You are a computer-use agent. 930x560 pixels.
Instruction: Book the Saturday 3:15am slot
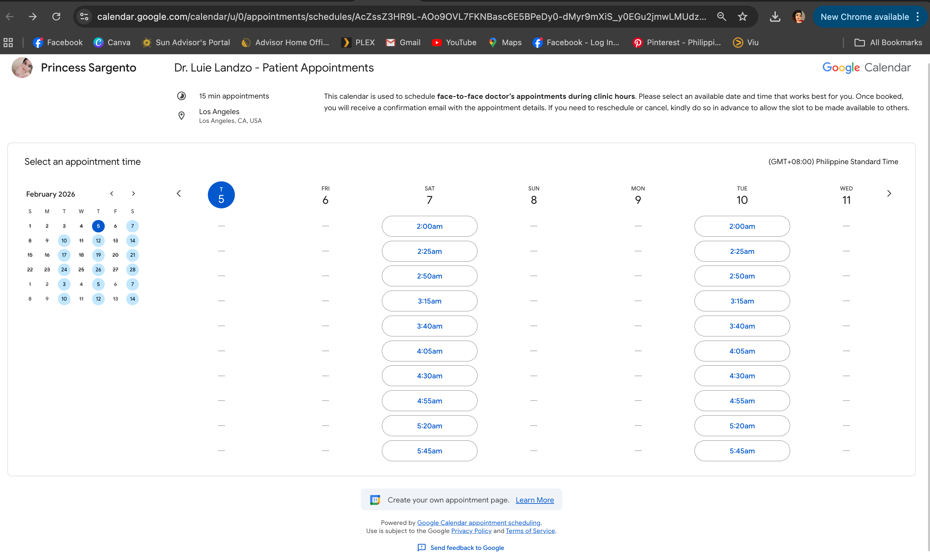pos(429,301)
